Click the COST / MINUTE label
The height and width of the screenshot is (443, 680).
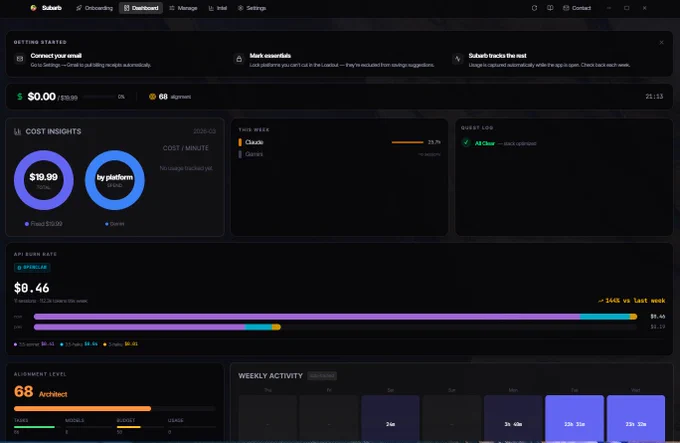click(x=186, y=148)
